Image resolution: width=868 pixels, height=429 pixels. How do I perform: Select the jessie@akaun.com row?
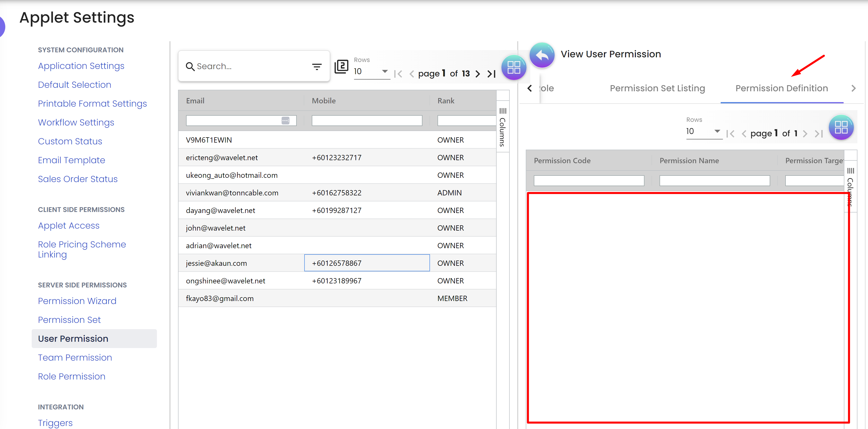pos(216,263)
